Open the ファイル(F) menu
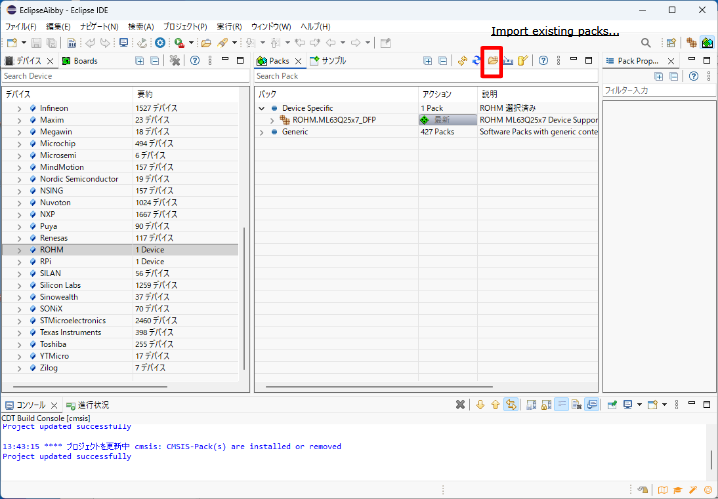718x499 pixels. coord(21,27)
